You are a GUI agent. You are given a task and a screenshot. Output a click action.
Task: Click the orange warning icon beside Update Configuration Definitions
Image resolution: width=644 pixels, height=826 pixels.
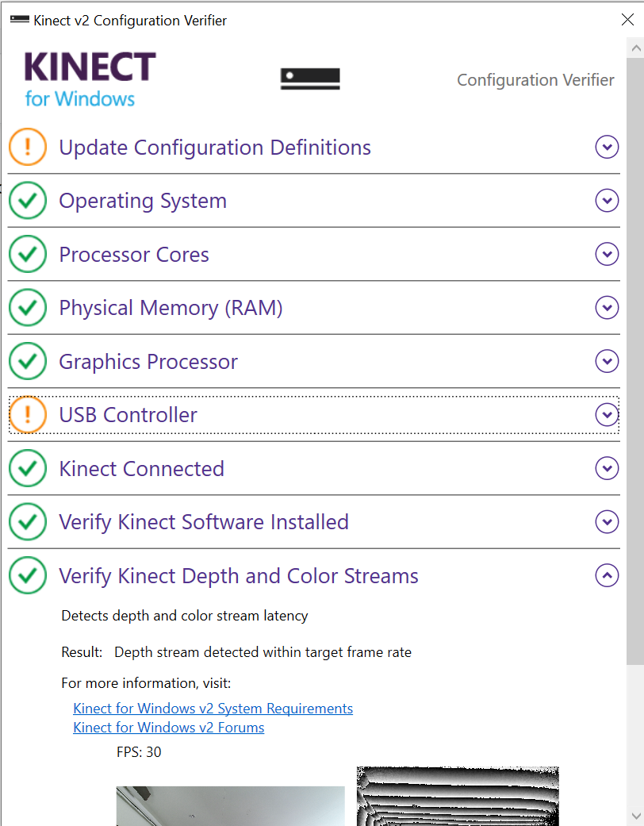(28, 147)
